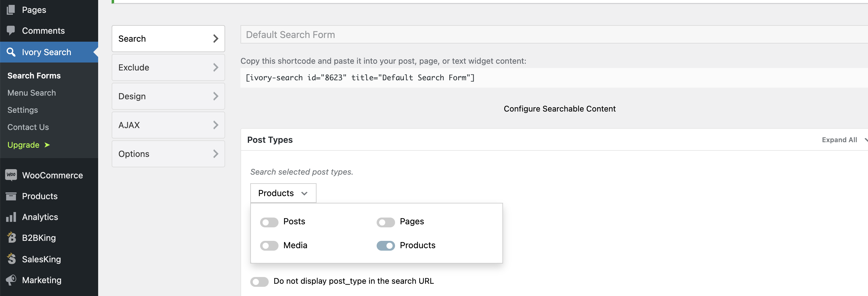Click the SalesKing dollar icon
Screen dimensions: 868x296
click(11, 259)
